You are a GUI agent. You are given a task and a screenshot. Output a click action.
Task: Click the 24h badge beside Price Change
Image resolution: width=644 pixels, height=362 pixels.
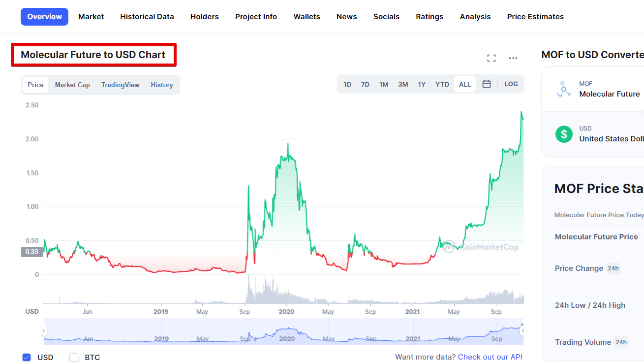[613, 268]
